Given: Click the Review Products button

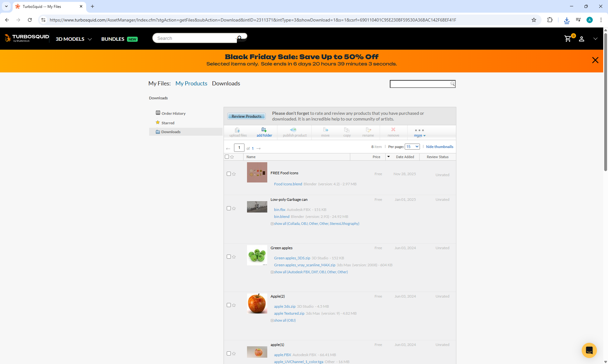Looking at the screenshot, I should (x=246, y=116).
